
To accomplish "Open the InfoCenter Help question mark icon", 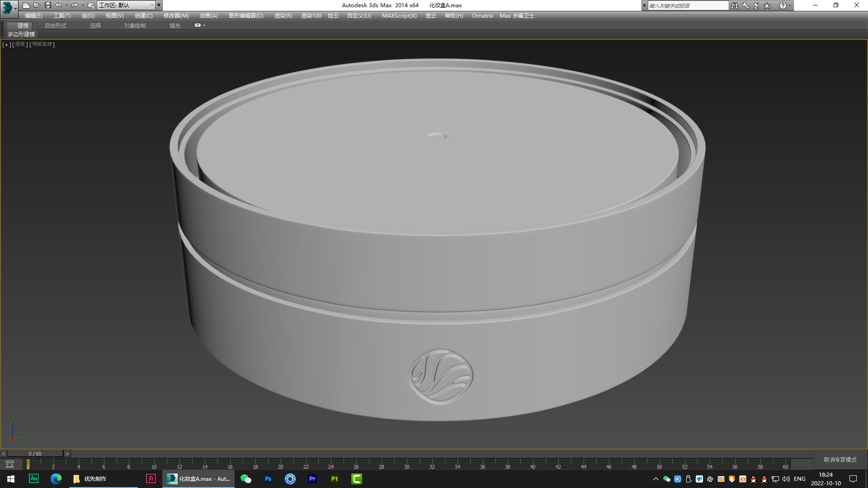I will [783, 5].
